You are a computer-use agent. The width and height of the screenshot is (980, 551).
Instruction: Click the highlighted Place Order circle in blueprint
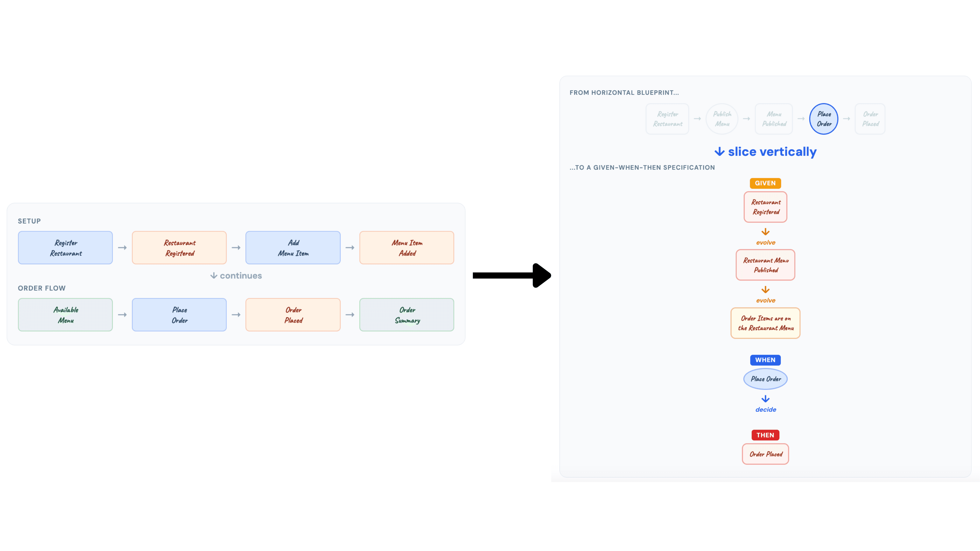824,119
